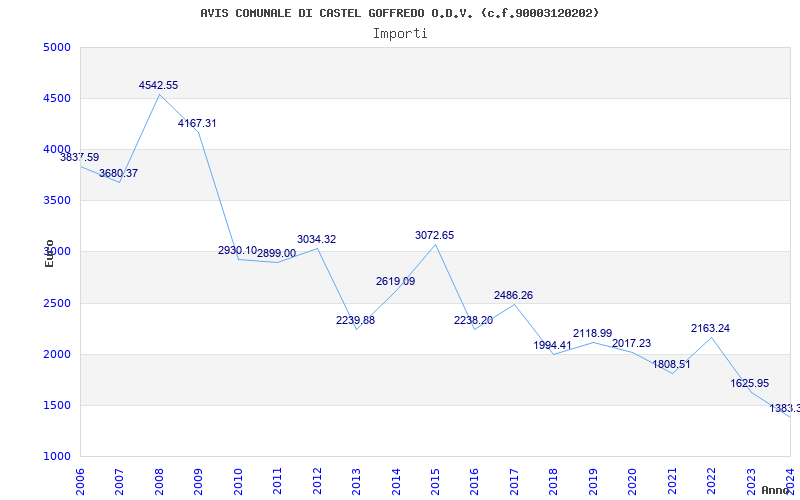This screenshot has height=500, width=800.
Task: Click the 5000 y-axis tick label
Action: coord(55,48)
